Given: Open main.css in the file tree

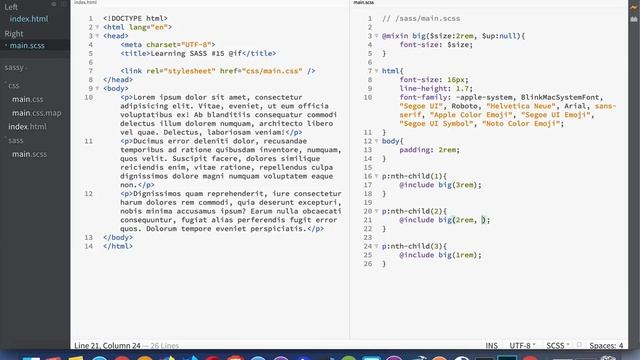Looking at the screenshot, I should (27, 99).
